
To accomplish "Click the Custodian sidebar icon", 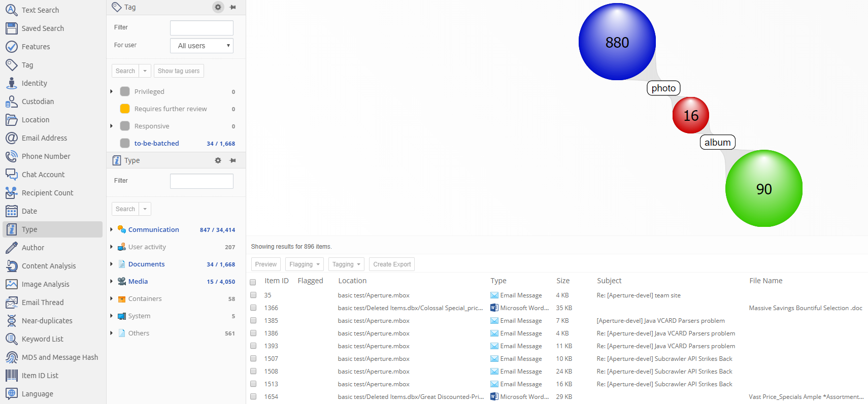I will 12,102.
